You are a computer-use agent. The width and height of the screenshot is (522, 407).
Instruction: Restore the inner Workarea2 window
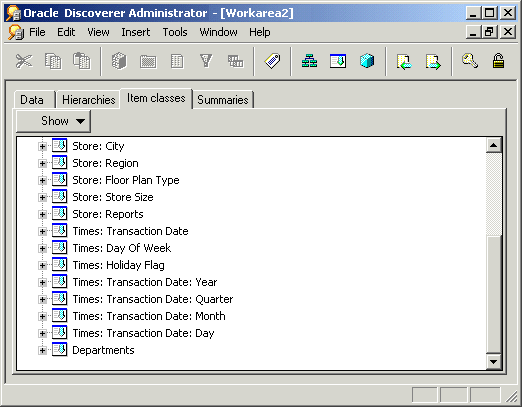[489, 32]
